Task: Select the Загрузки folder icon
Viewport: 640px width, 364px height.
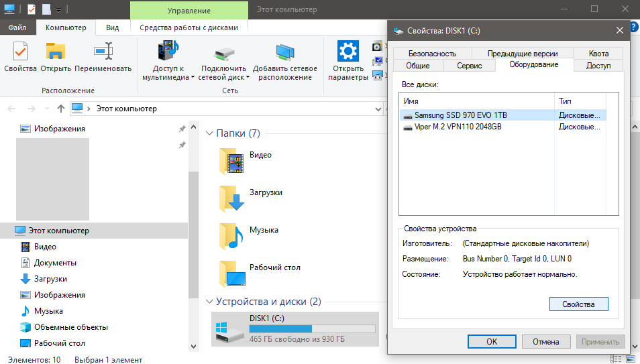Action: pos(231,198)
